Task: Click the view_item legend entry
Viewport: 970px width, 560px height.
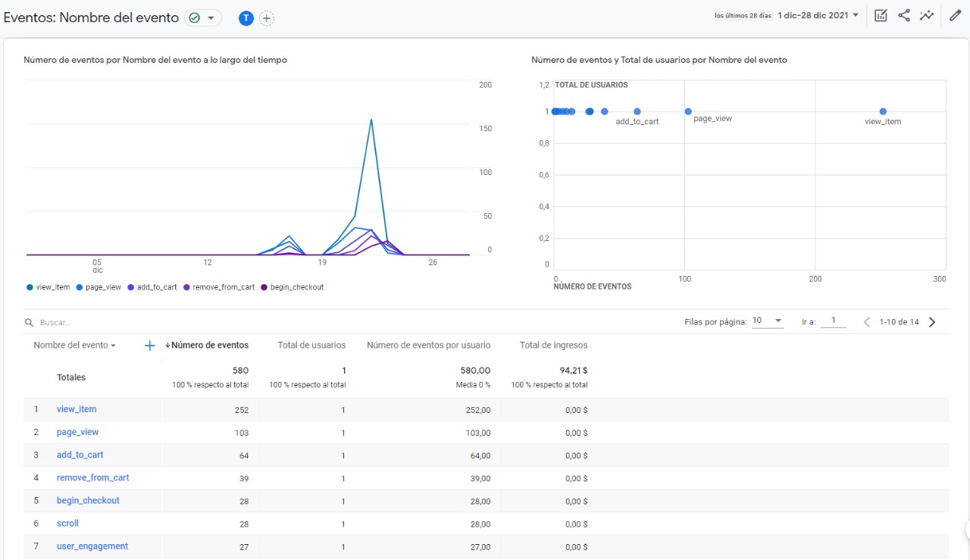Action: [48, 287]
